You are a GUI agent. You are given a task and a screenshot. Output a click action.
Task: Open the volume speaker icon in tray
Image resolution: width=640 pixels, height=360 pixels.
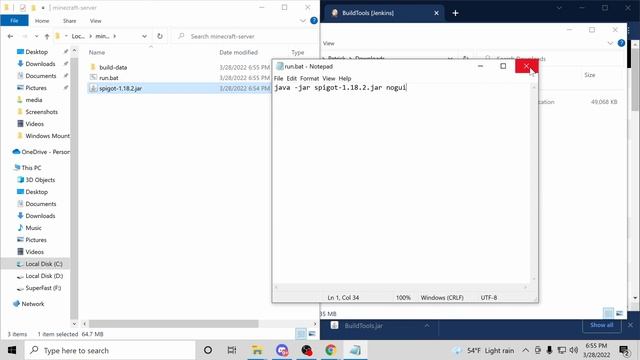(x=574, y=350)
